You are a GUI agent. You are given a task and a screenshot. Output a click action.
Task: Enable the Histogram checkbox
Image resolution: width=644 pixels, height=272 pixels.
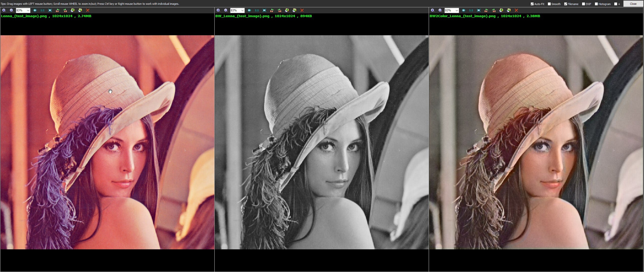596,4
